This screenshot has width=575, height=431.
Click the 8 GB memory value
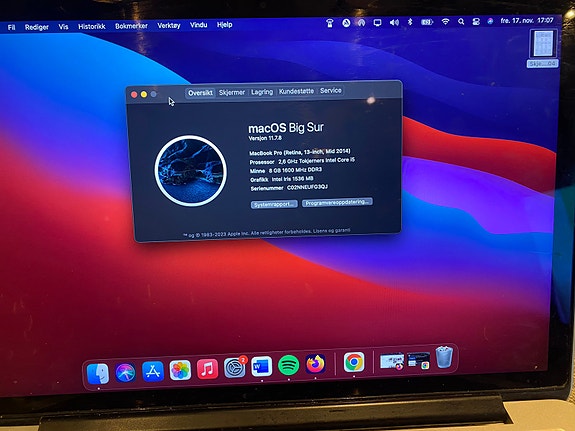pyautogui.click(x=295, y=170)
